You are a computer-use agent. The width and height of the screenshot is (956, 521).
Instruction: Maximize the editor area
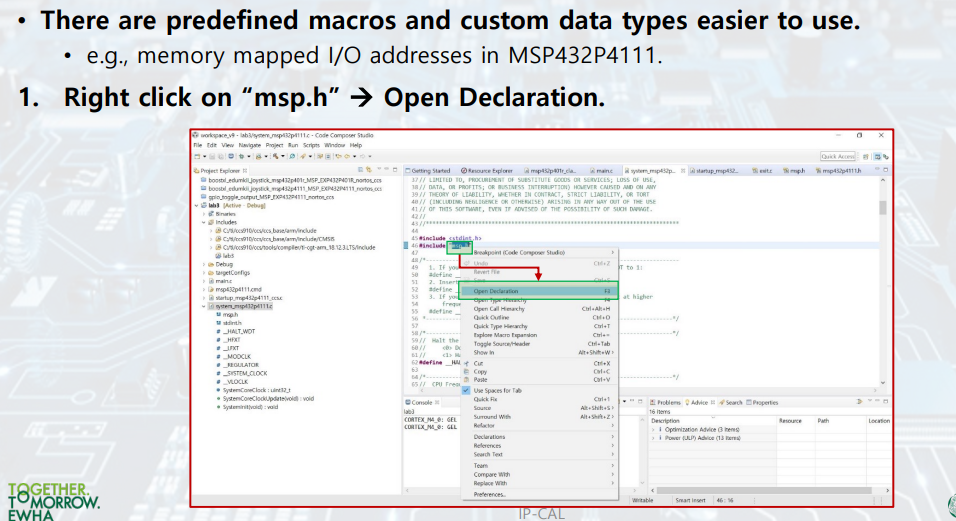coord(886,171)
